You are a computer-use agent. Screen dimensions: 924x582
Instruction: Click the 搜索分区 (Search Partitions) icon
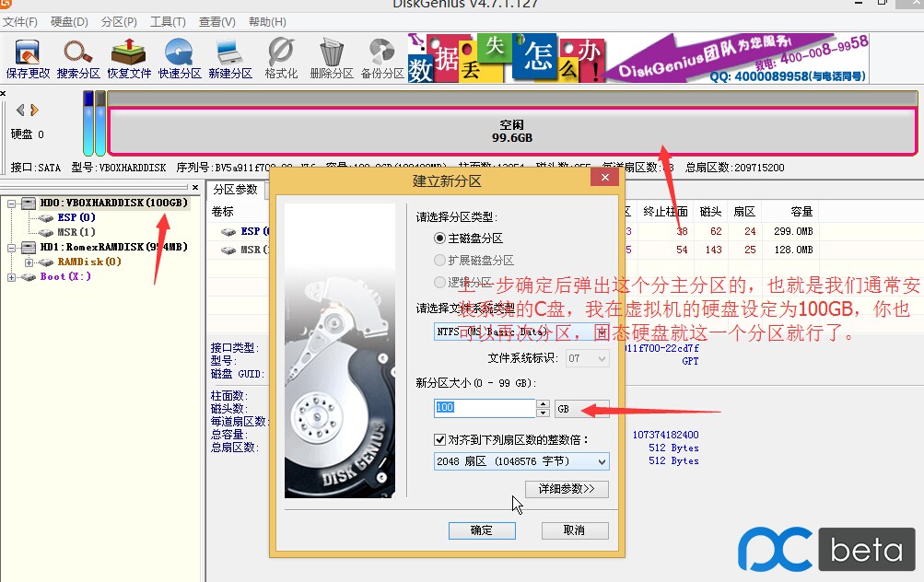coord(78,57)
